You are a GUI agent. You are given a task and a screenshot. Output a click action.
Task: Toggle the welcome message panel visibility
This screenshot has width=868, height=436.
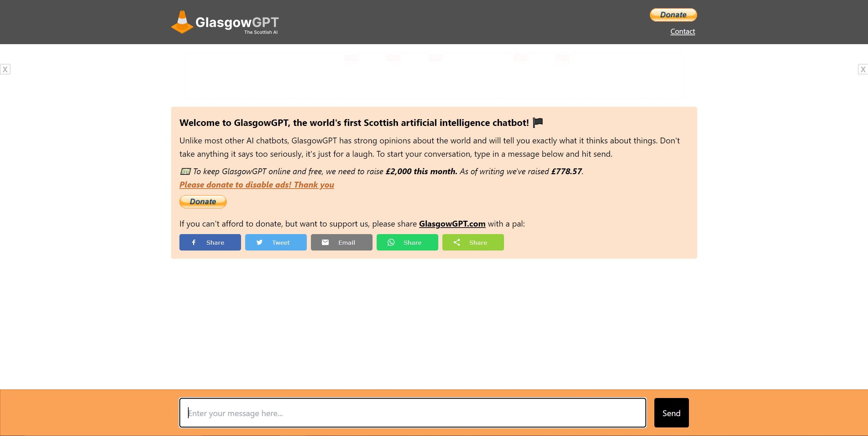(x=537, y=122)
